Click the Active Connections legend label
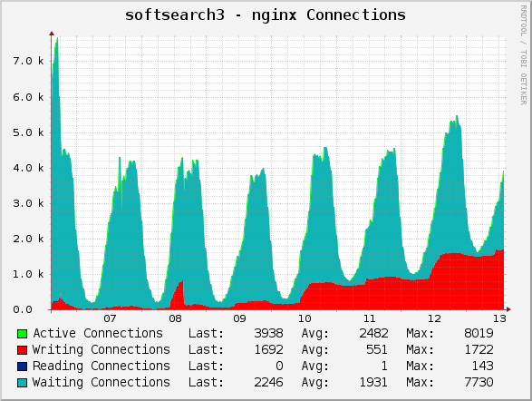The height and width of the screenshot is (401, 532). pyautogui.click(x=98, y=333)
